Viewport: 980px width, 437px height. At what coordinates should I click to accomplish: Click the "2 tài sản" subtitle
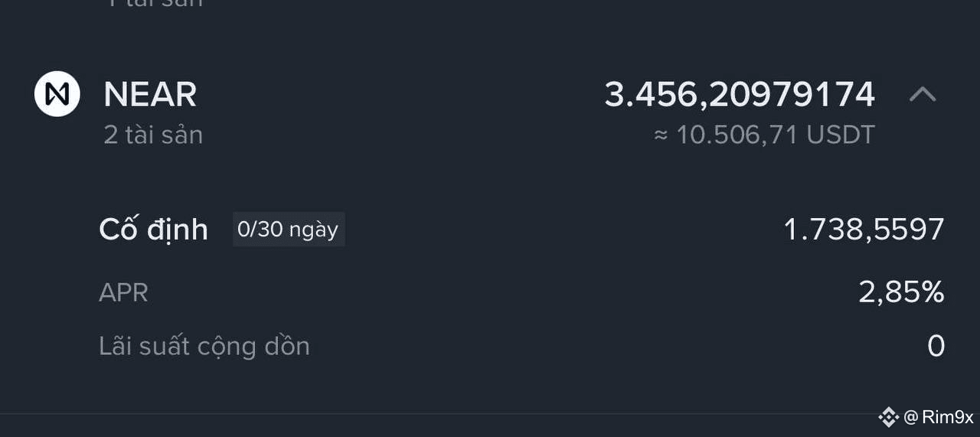tap(153, 135)
